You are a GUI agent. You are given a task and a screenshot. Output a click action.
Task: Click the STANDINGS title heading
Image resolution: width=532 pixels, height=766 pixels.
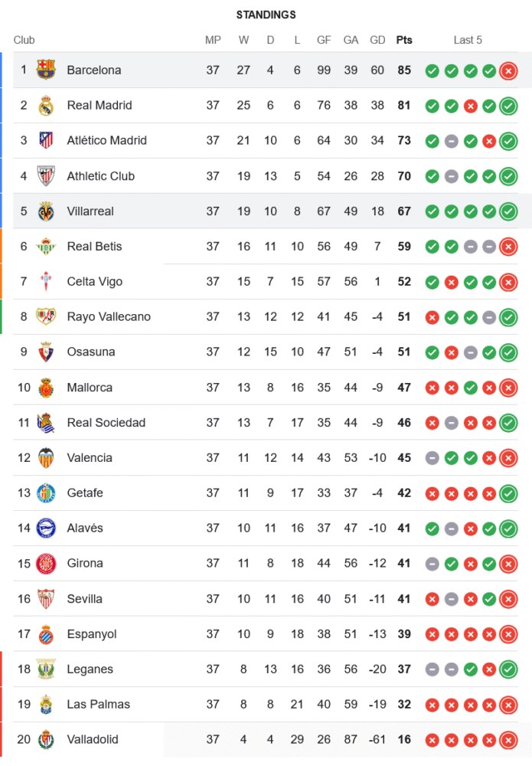(x=266, y=15)
